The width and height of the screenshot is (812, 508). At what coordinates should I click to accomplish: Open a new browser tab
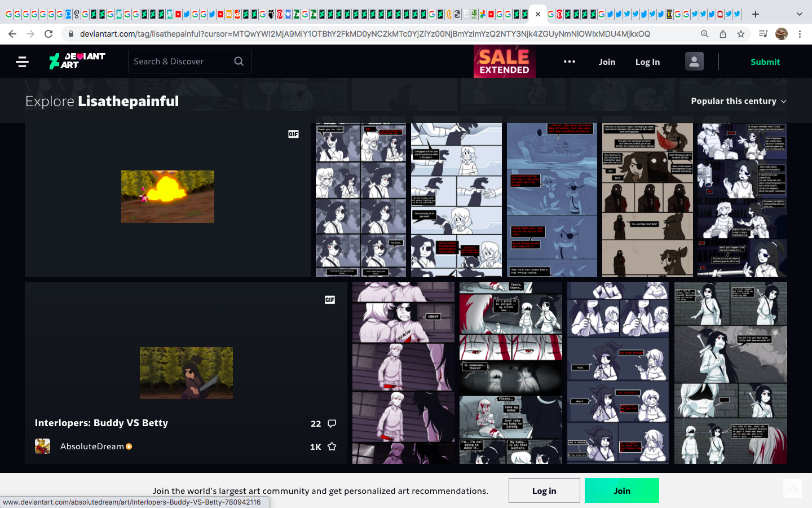(756, 14)
